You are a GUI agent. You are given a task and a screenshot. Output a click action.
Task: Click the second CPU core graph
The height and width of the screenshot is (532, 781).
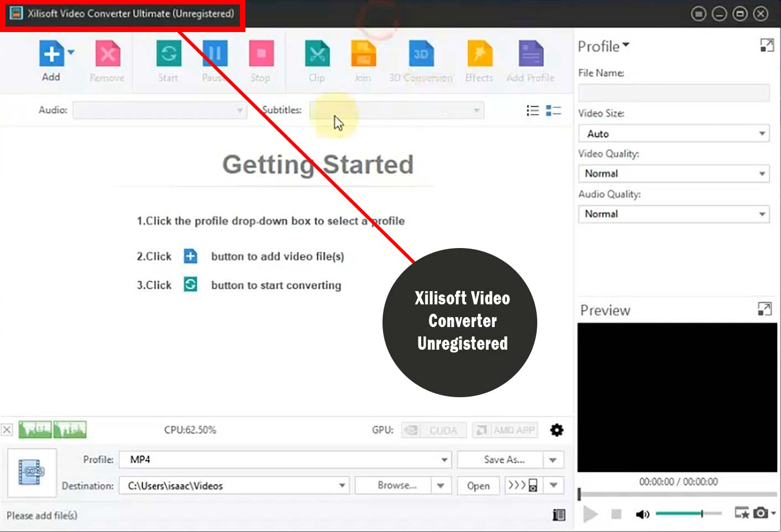[70, 429]
